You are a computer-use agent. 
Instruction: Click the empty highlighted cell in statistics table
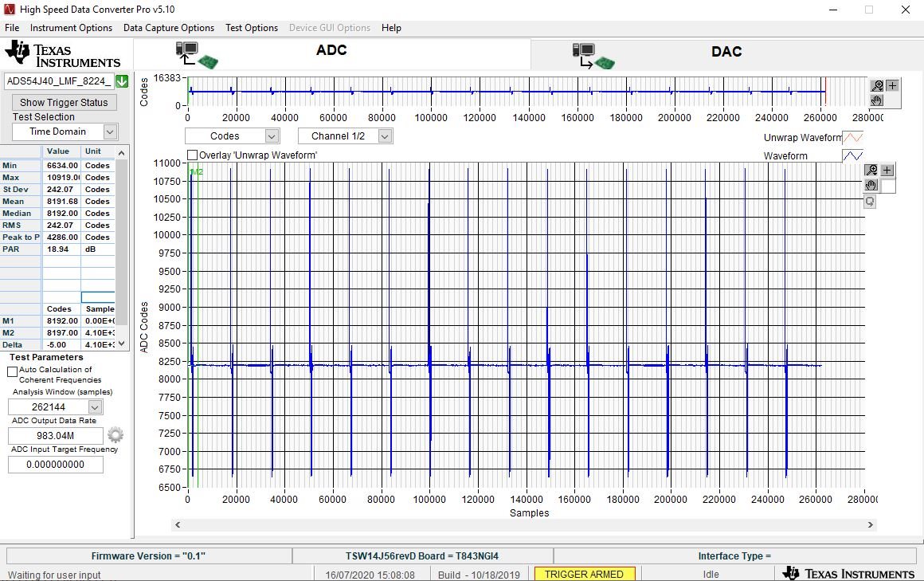98,297
